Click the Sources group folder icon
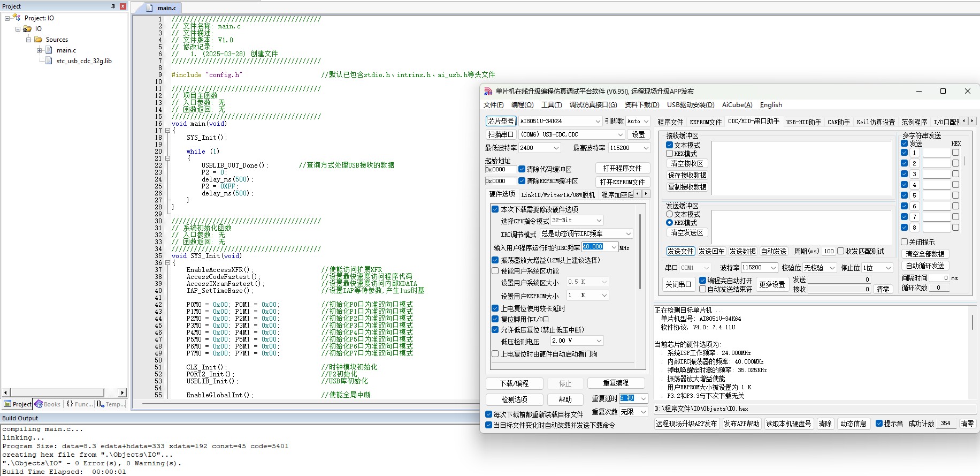The width and height of the screenshot is (980, 476). click(39, 40)
